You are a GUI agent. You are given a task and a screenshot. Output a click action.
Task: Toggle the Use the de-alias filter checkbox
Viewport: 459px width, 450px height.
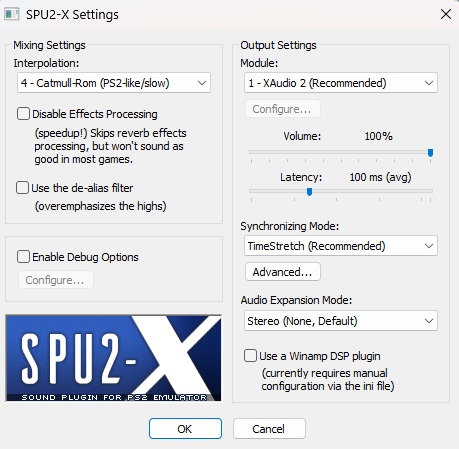(x=22, y=188)
